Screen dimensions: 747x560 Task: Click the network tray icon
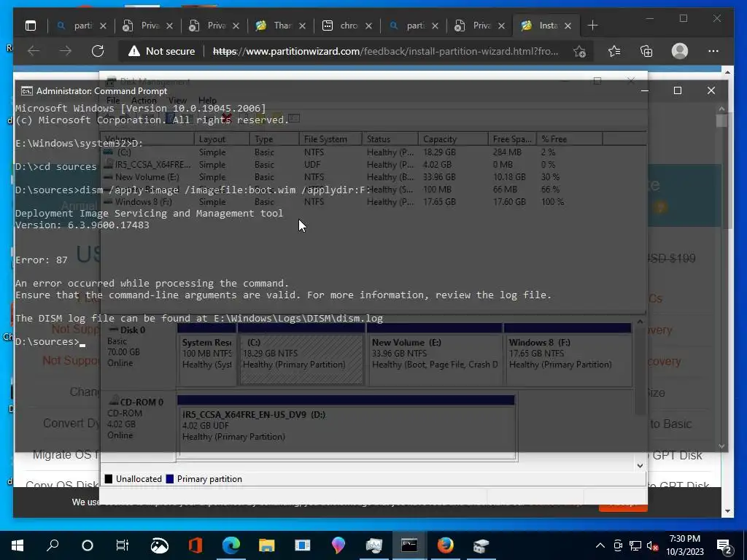635,545
